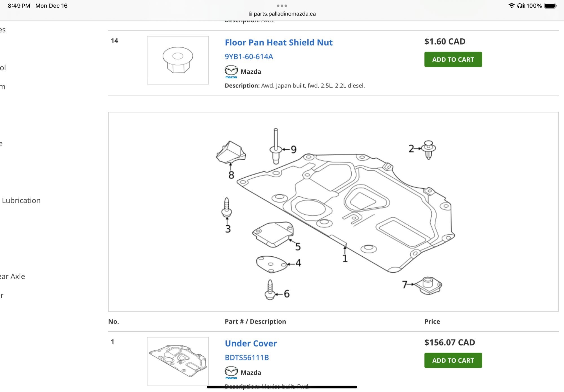
Task: Click part number BDTS56111B
Action: coord(247,358)
